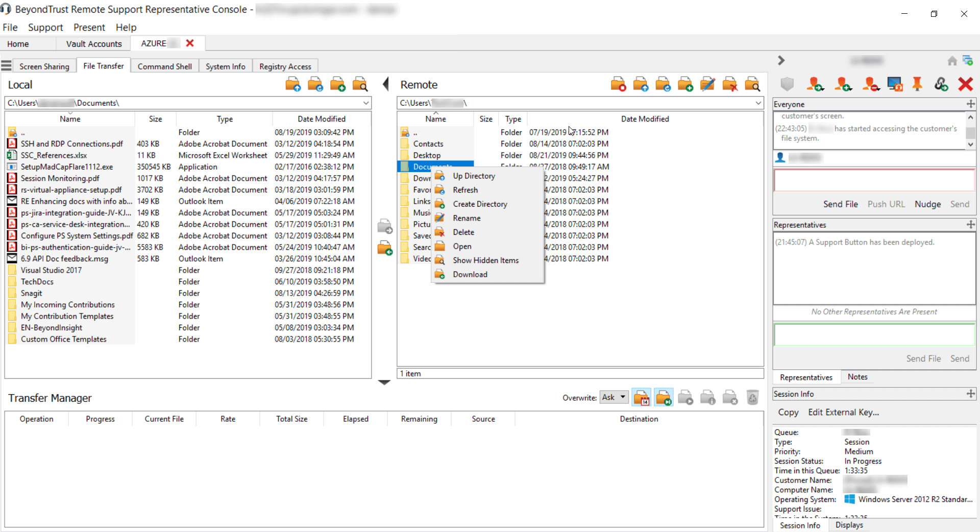
Task: Click the hamburger menu icon beside Screen Sharing
Action: 6,65
